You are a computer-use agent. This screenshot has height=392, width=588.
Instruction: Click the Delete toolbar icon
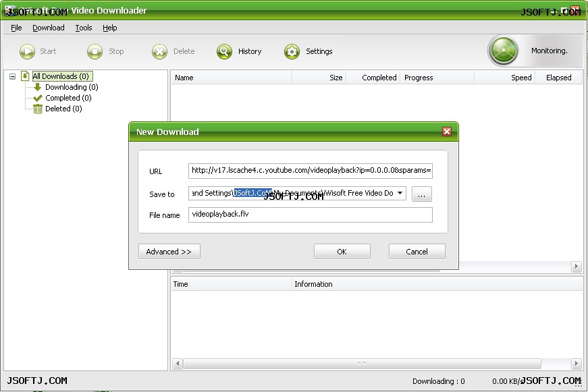159,51
